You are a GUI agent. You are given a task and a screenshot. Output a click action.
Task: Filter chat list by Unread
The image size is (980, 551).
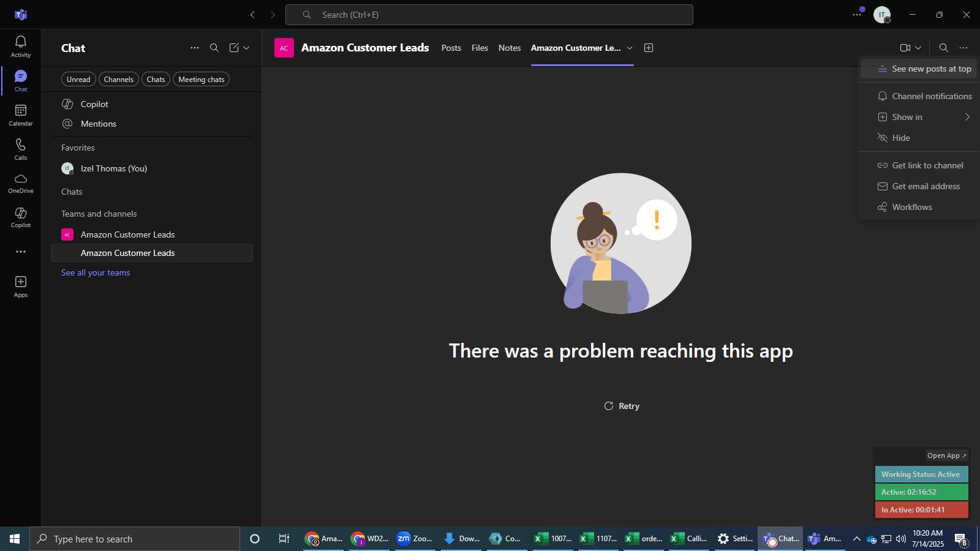tap(78, 80)
